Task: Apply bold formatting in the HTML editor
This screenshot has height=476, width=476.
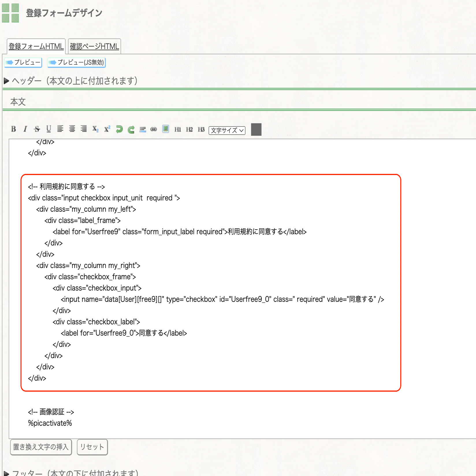Action: click(13, 129)
